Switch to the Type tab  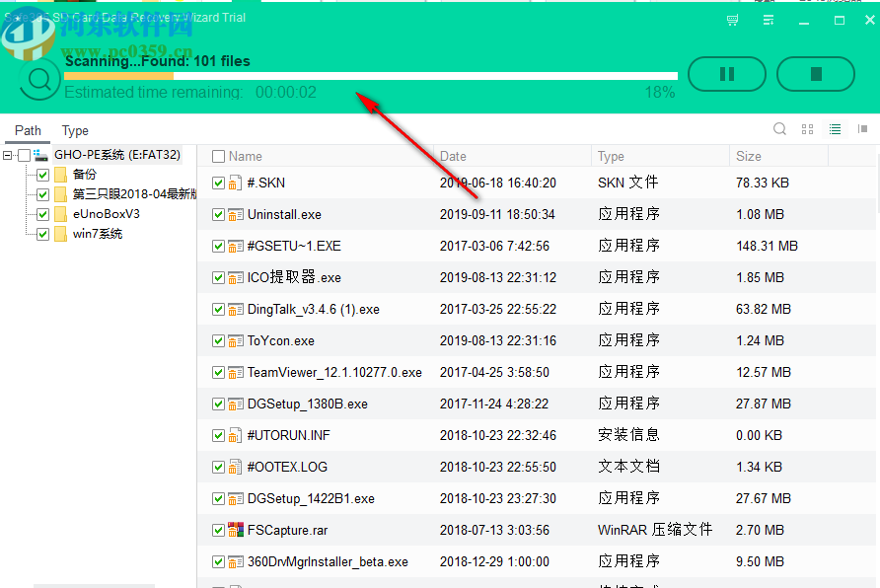pos(74,129)
